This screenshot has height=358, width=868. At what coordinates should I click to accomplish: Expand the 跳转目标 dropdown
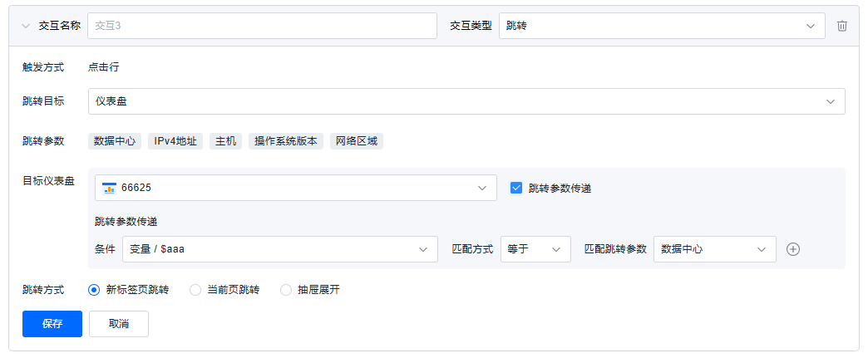pyautogui.click(x=466, y=101)
